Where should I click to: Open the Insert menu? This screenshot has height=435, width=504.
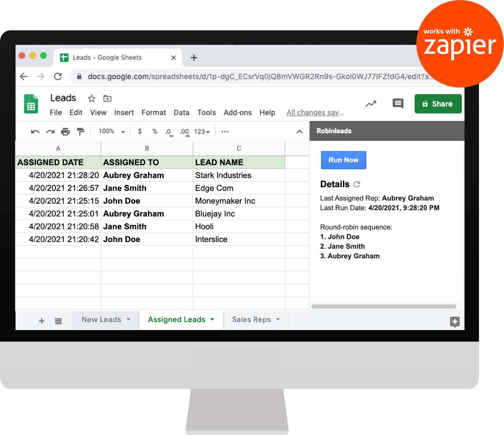coord(124,113)
